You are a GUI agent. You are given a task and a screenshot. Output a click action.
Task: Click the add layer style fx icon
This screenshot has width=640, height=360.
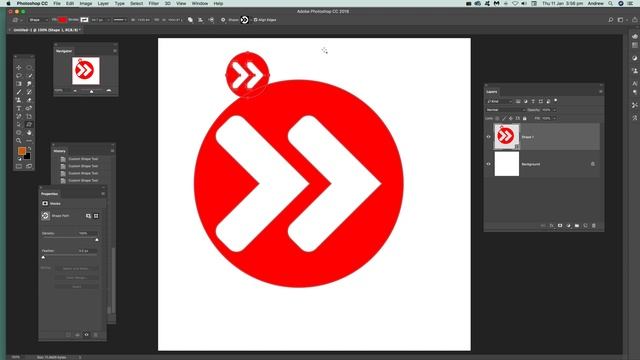click(551, 225)
